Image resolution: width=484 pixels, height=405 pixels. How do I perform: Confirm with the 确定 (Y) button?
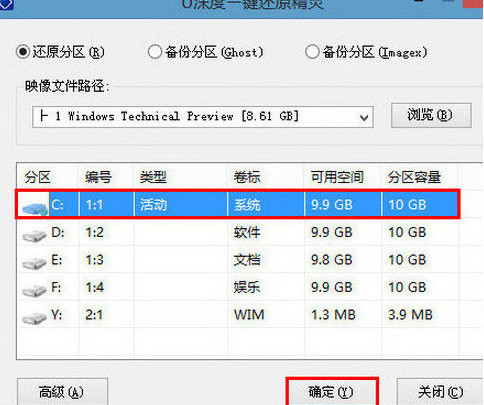(x=332, y=392)
